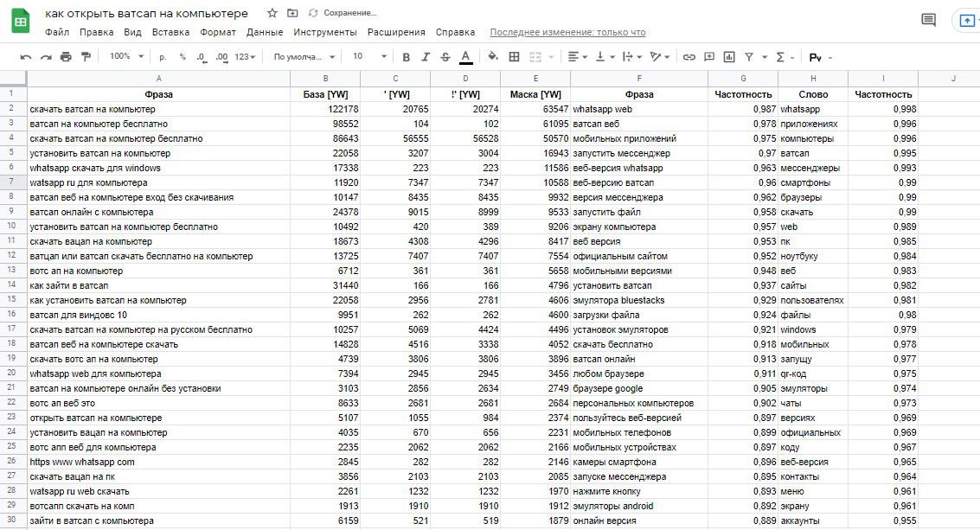The image size is (980, 530).
Task: Select cell 'qr-код'
Action: pyautogui.click(x=812, y=374)
